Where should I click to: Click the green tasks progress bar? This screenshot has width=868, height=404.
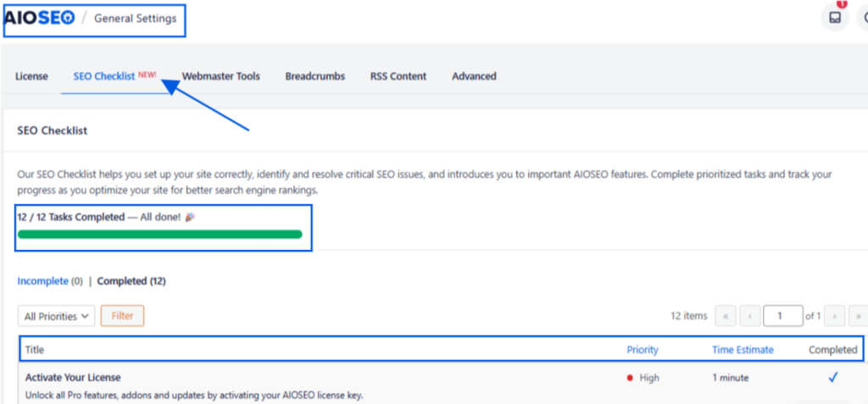coord(160,234)
